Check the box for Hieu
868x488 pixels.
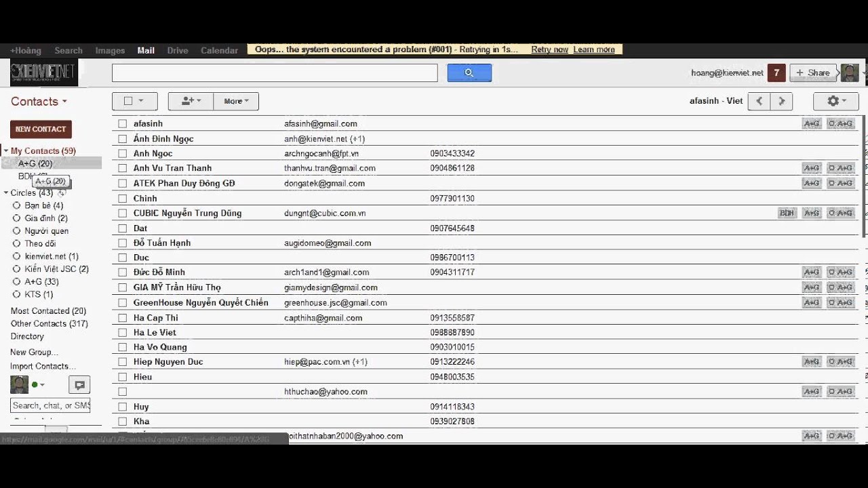pyautogui.click(x=122, y=377)
